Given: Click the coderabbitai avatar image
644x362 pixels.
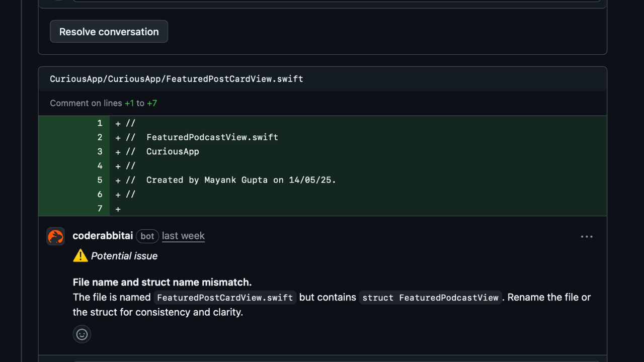Looking at the screenshot, I should (56, 236).
